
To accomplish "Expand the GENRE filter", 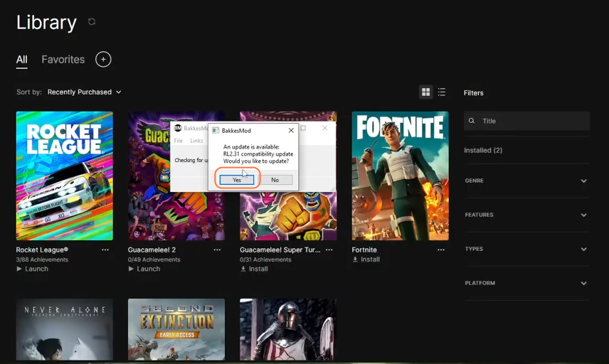I will 526,181.
